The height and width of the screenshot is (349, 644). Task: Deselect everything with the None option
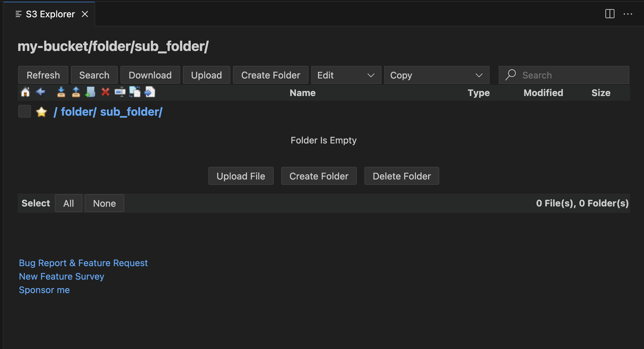point(104,203)
